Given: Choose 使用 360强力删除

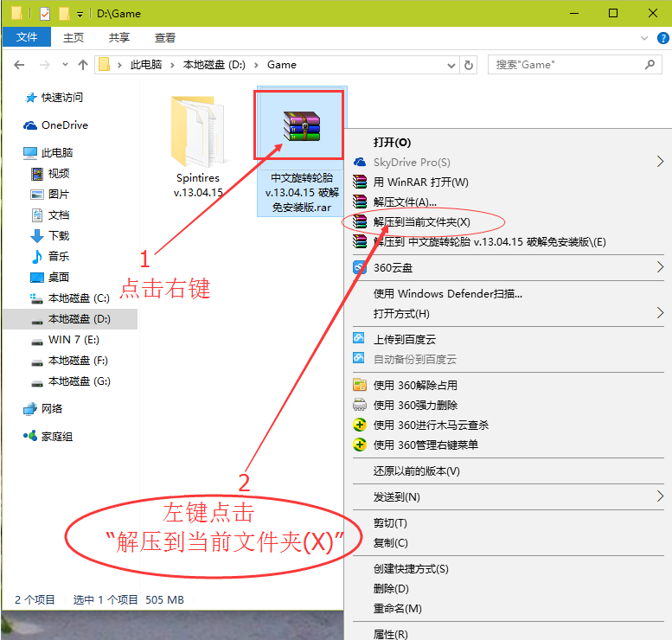Looking at the screenshot, I should (x=509, y=405).
